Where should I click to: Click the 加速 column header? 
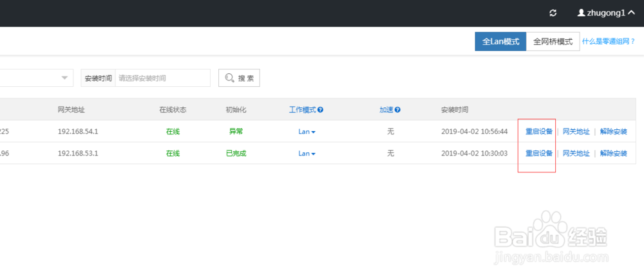pyautogui.click(x=386, y=110)
